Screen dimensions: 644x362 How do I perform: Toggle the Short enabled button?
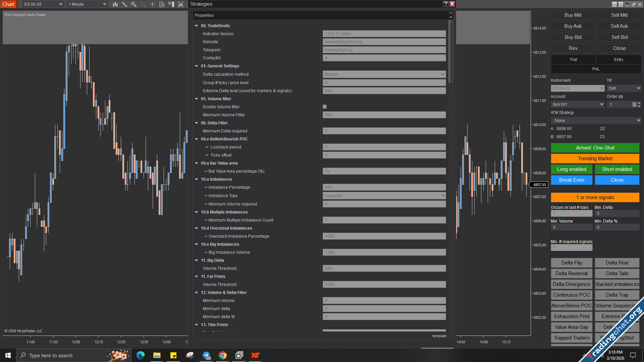617,169
